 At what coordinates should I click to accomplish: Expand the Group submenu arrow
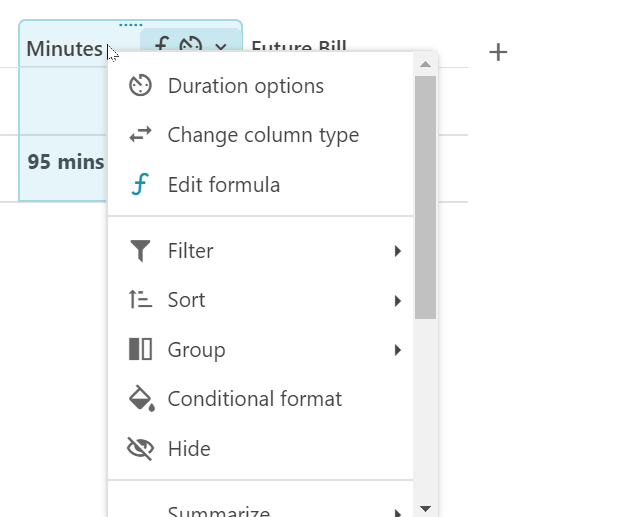click(x=398, y=350)
